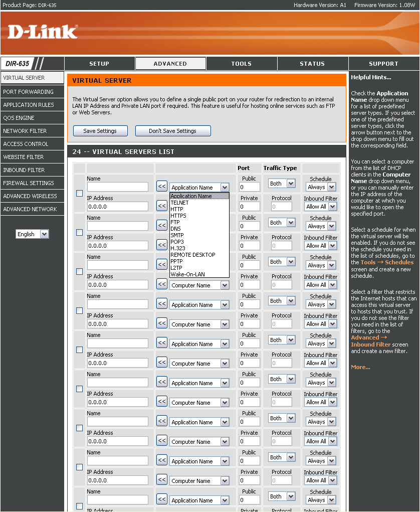
Task: Click the << copy button for second entry's IP Address
Action: coord(162,245)
